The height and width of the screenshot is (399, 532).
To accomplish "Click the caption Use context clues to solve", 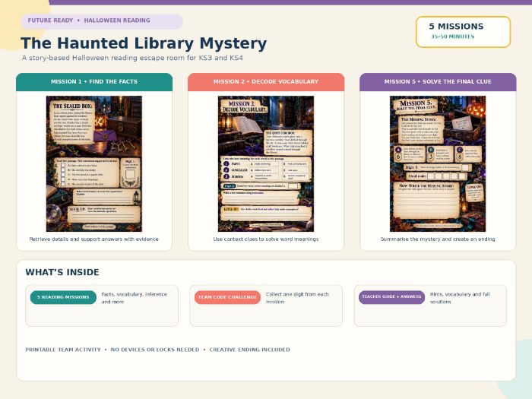I will pos(266,239).
